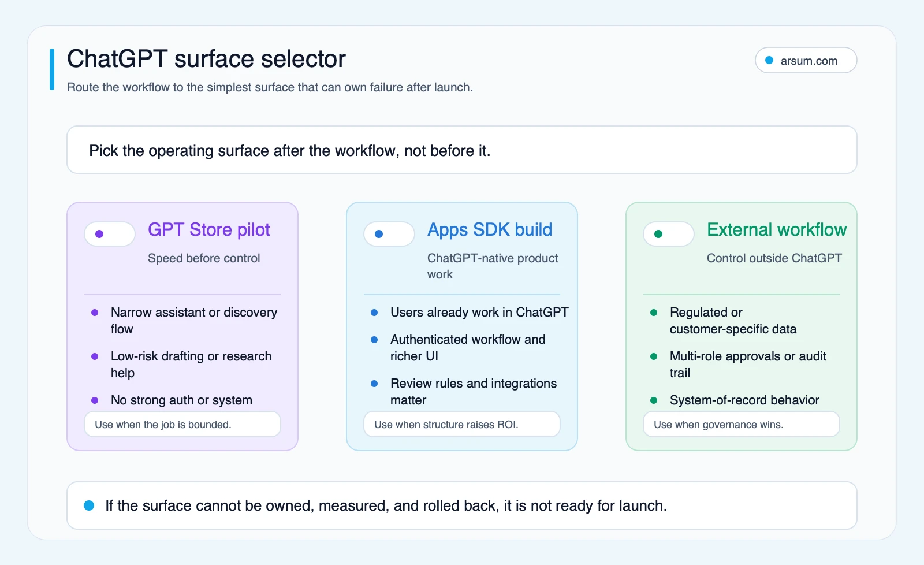Click blue bullet beside 'Review rules'

(x=374, y=384)
